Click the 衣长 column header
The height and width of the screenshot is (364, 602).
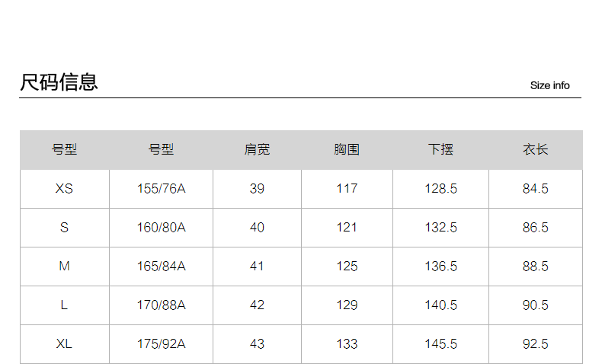(x=535, y=150)
